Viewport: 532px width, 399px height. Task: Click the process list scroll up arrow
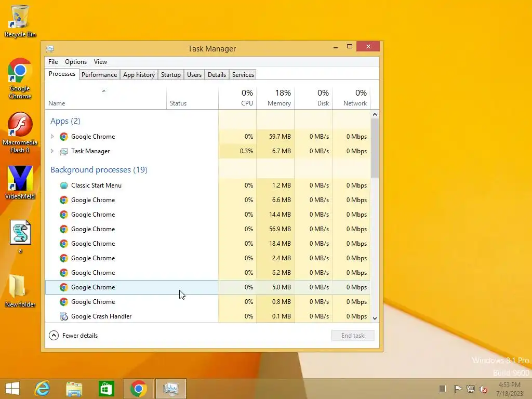pos(375,114)
